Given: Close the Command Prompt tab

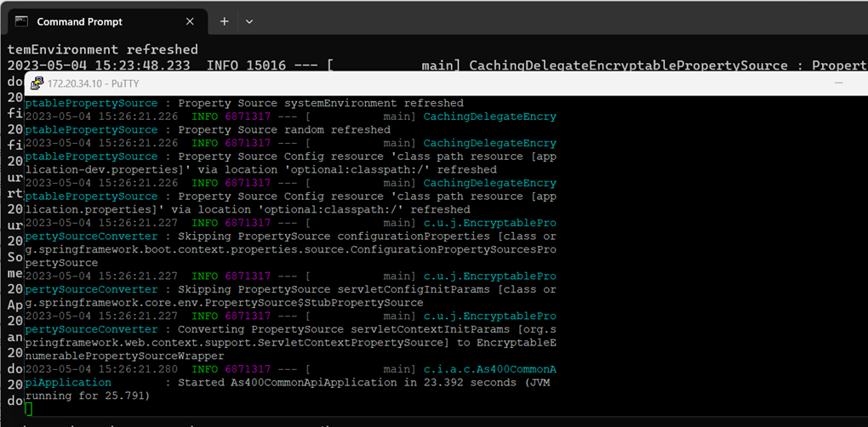Looking at the screenshot, I should point(190,21).
